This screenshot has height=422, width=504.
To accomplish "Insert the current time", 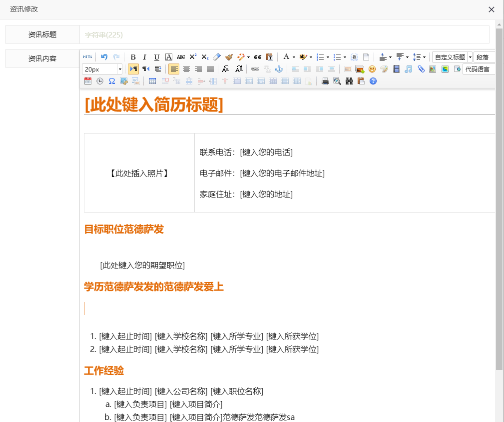I will point(100,81).
